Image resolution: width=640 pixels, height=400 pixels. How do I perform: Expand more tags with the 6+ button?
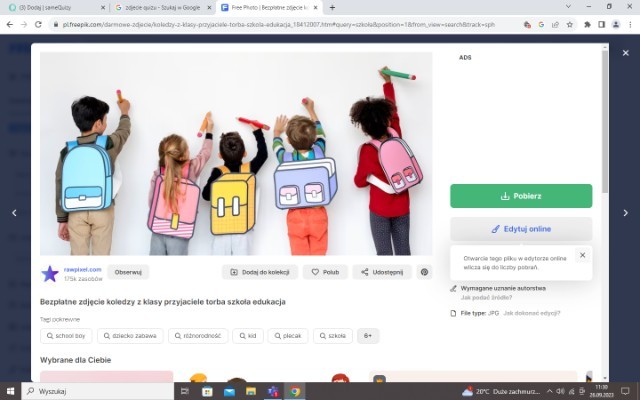(x=368, y=336)
